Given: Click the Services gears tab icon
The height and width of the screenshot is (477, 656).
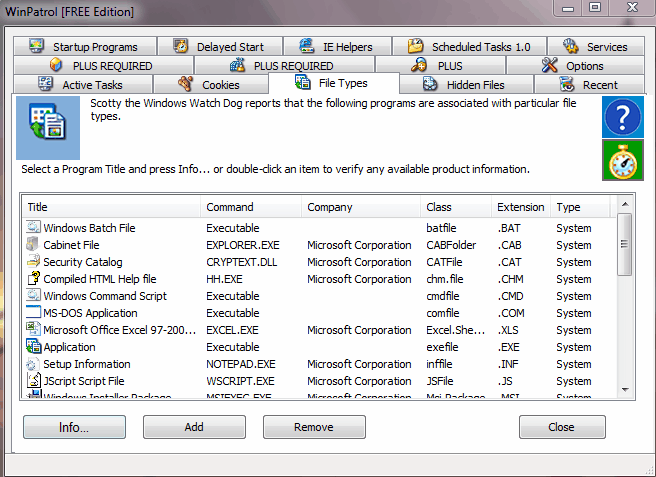Looking at the screenshot, I should pyautogui.click(x=571, y=46).
